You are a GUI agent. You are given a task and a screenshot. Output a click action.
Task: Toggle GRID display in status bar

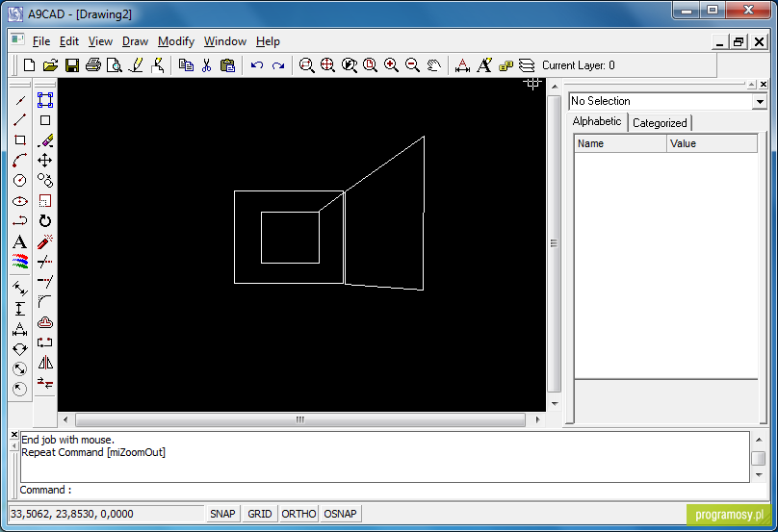tap(260, 514)
